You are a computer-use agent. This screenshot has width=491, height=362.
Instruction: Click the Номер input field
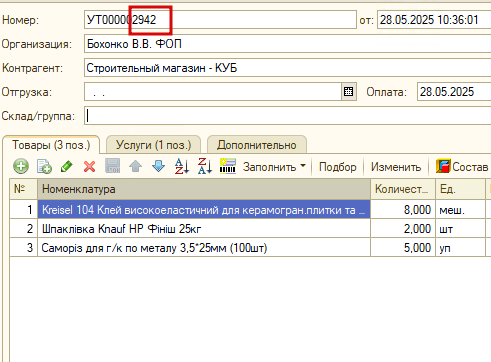click(x=220, y=20)
